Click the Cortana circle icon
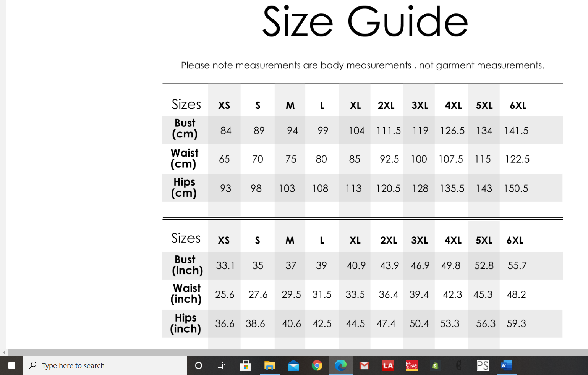The image size is (588, 375). pos(199,365)
